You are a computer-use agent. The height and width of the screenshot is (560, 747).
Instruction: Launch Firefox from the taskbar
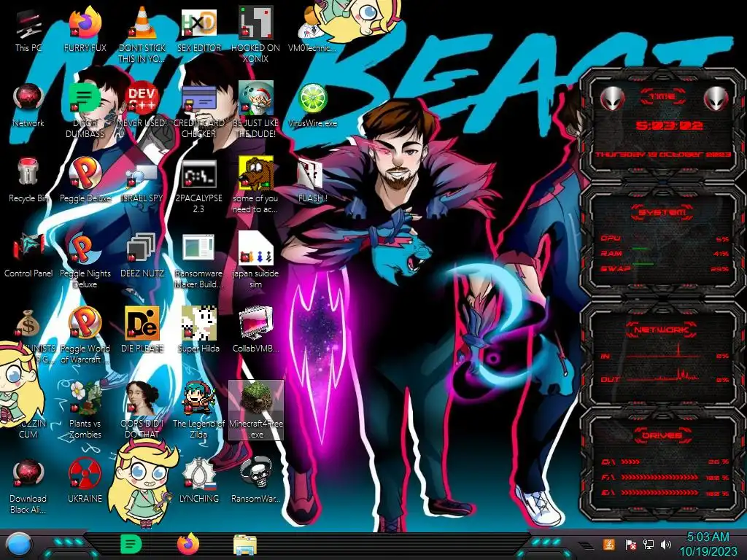188,544
